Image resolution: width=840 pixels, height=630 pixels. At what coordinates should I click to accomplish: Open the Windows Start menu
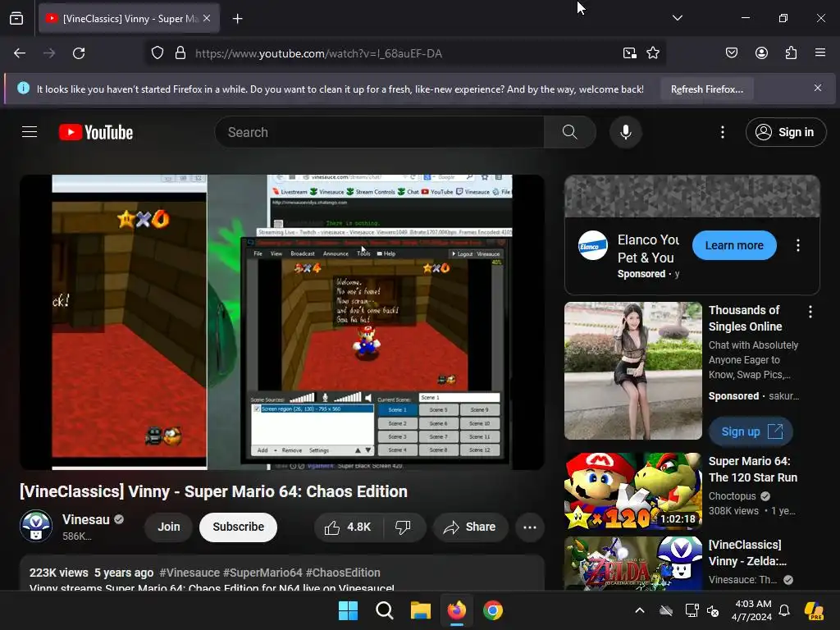pyautogui.click(x=348, y=610)
